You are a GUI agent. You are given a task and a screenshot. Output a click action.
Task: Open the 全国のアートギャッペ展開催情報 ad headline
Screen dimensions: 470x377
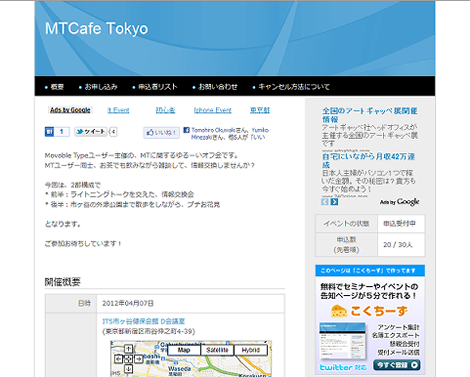[369, 115]
